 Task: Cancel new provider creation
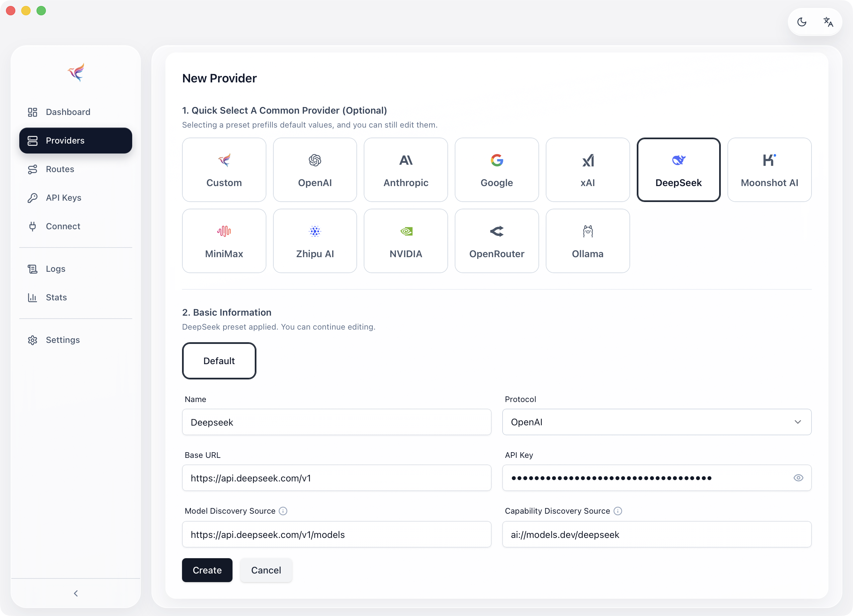point(266,570)
